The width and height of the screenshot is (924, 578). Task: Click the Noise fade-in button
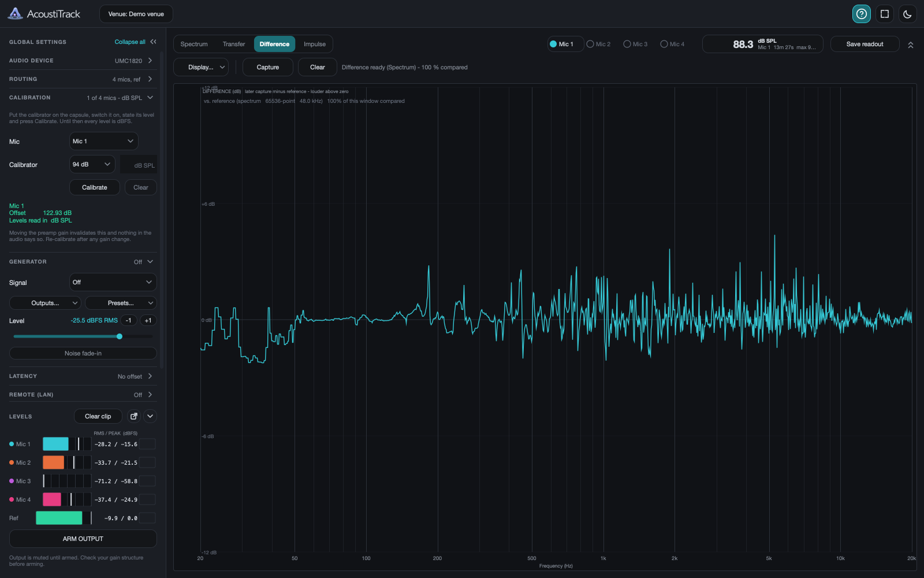[83, 353]
